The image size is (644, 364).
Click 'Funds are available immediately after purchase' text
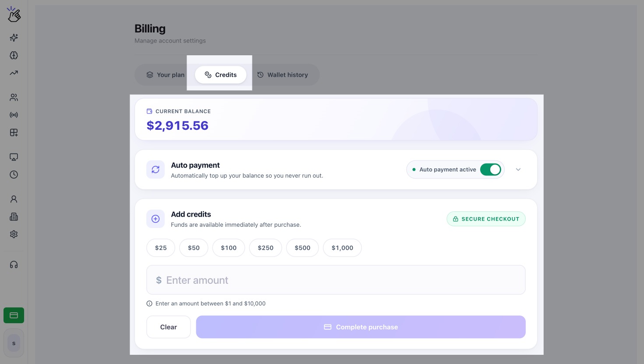236,225
